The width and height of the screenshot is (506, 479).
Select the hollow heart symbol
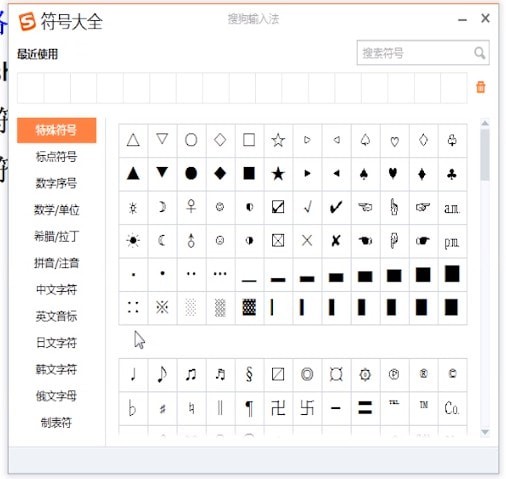click(x=394, y=141)
